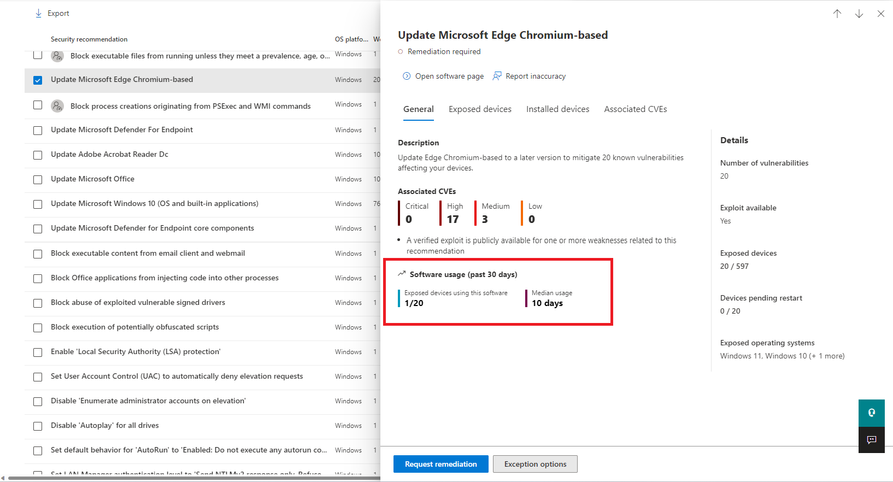Click the red Critical severity color bar

(x=400, y=212)
